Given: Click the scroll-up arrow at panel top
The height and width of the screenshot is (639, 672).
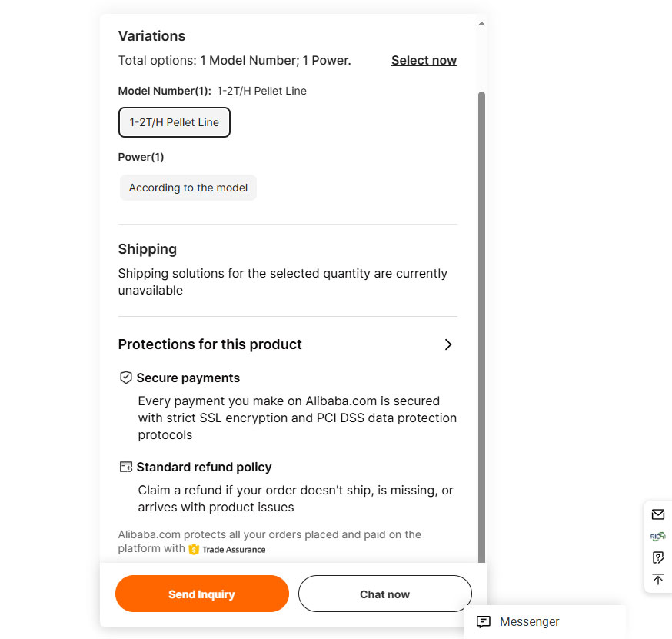Looking at the screenshot, I should pos(481,24).
